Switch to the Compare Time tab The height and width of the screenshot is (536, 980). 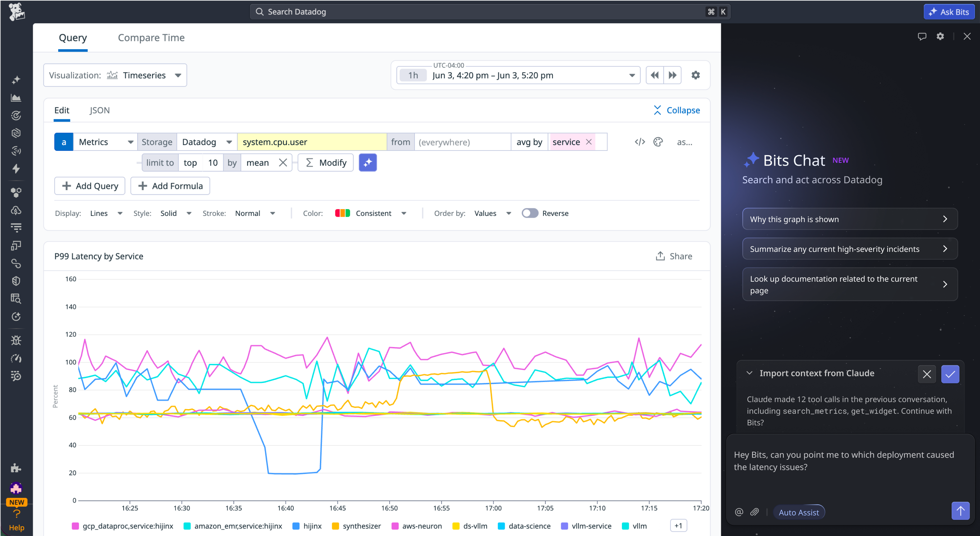click(x=151, y=38)
